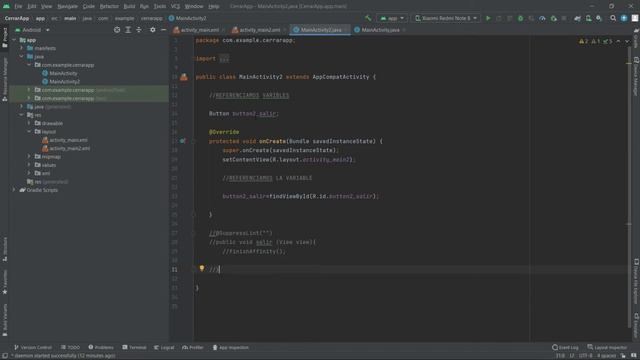Toggle the Project tool window sidebar button

tap(4, 38)
